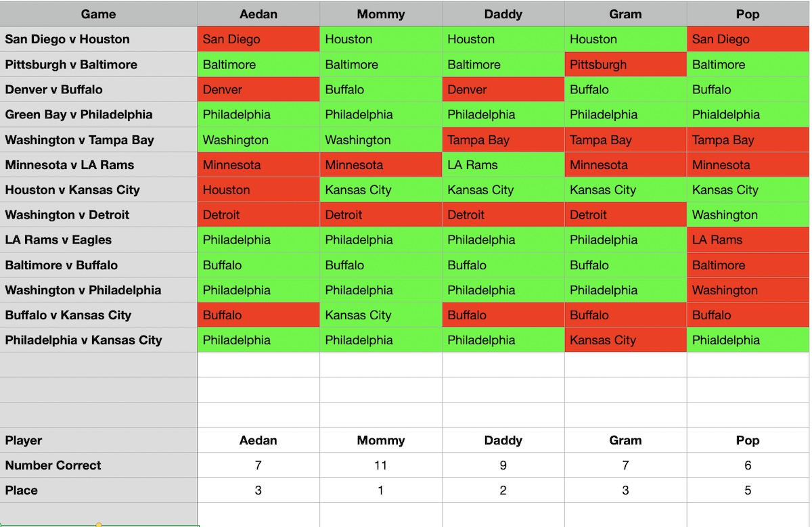The image size is (812, 527).
Task: Select the Game column header cell
Action: click(x=99, y=14)
